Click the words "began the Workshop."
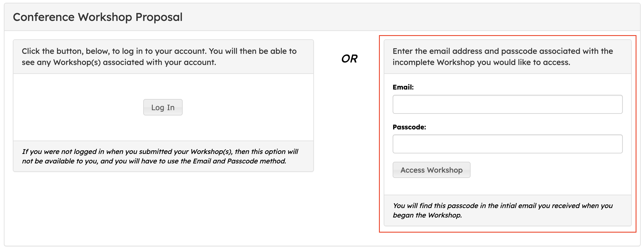Screen dimensions: 644x251 [427, 215]
